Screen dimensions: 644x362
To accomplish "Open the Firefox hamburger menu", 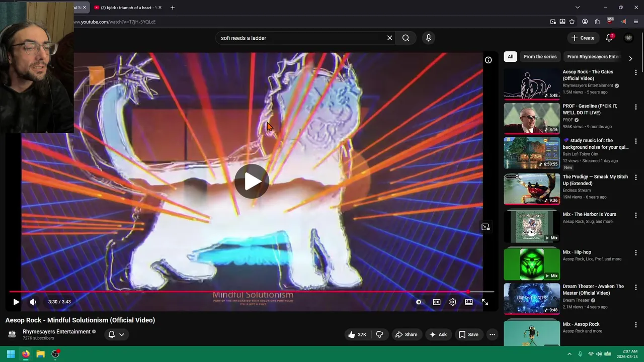I will point(636,22).
